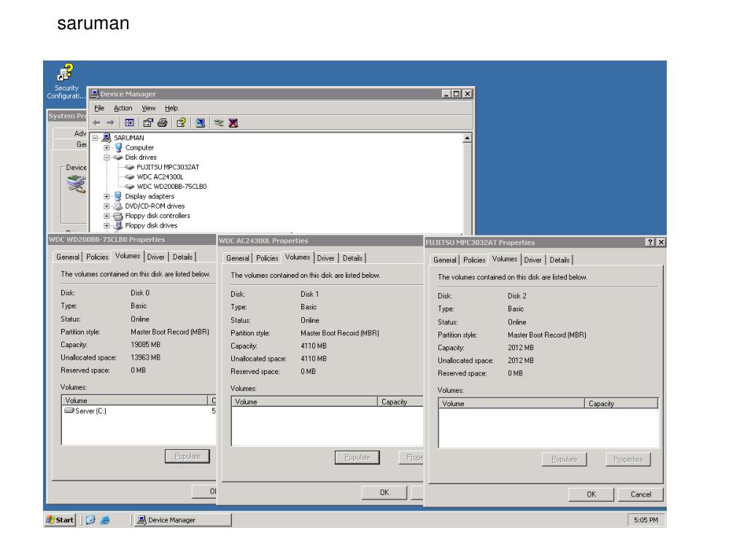Image resolution: width=747 pixels, height=560 pixels.
Task: Expand the DVD/CD-ROM drives node
Action: point(107,206)
